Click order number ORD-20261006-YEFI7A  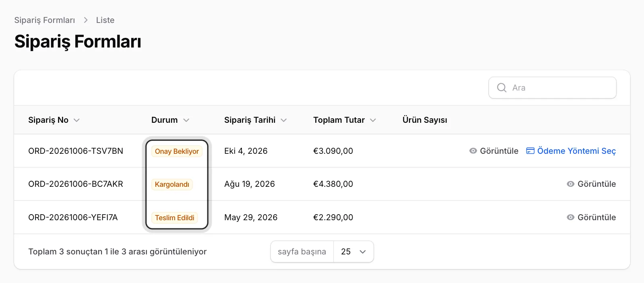click(73, 217)
